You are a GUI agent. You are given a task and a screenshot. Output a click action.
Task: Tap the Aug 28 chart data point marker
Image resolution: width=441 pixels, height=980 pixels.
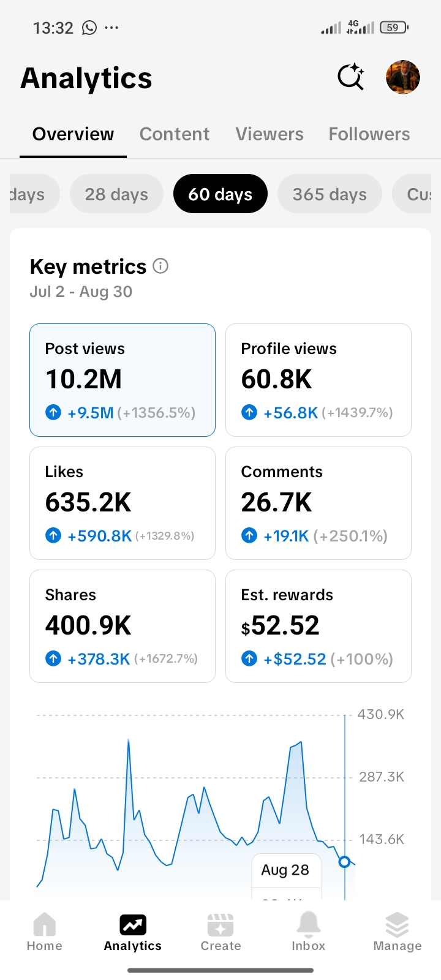[344, 862]
